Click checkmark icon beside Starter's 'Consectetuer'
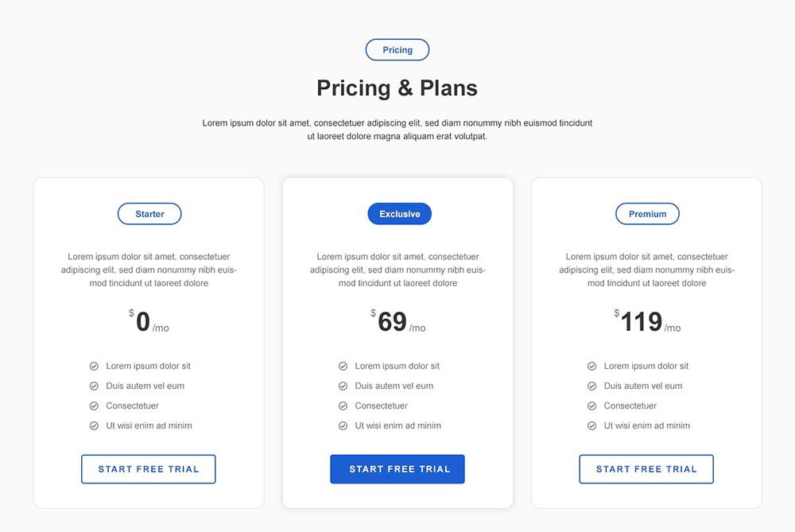Image resolution: width=795 pixels, height=532 pixels. [x=94, y=406]
